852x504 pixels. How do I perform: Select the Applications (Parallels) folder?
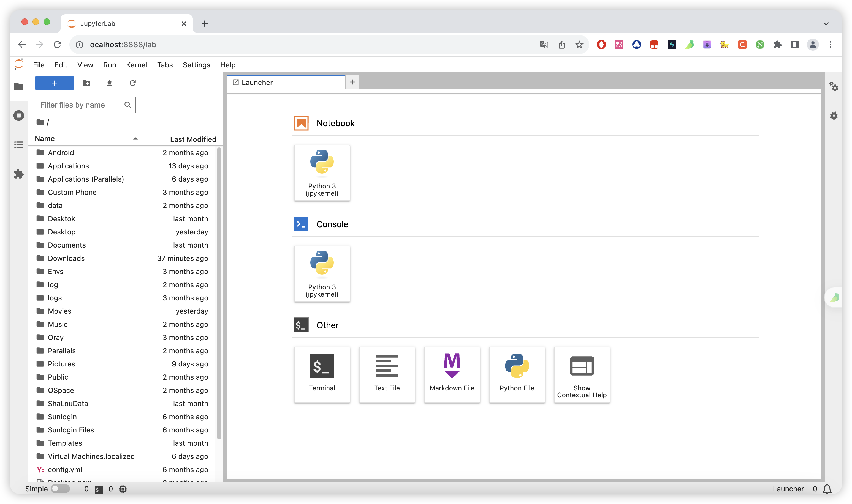[x=122, y=179]
